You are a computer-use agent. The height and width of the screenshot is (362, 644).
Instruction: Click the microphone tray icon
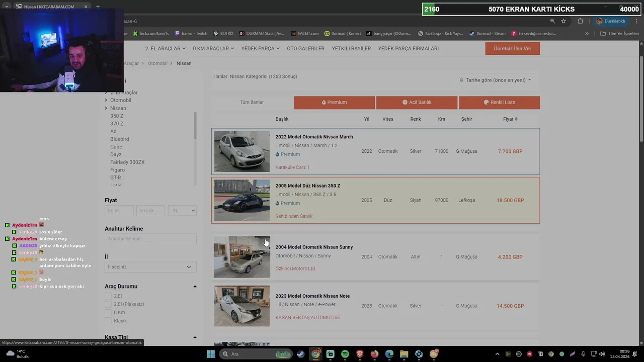(x=583, y=354)
